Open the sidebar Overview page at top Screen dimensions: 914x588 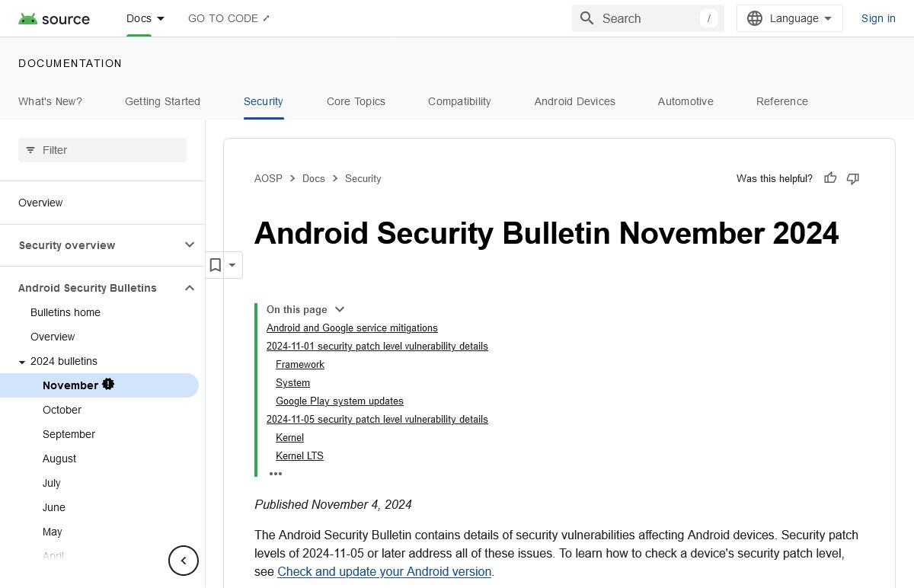[x=40, y=203]
